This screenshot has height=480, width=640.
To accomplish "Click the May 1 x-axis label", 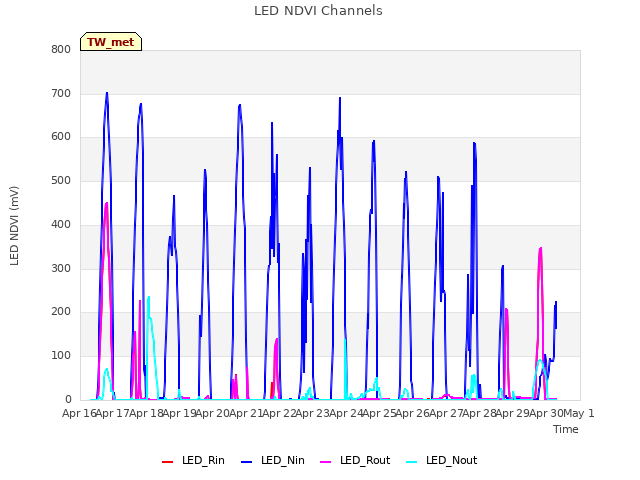I will (x=578, y=413).
